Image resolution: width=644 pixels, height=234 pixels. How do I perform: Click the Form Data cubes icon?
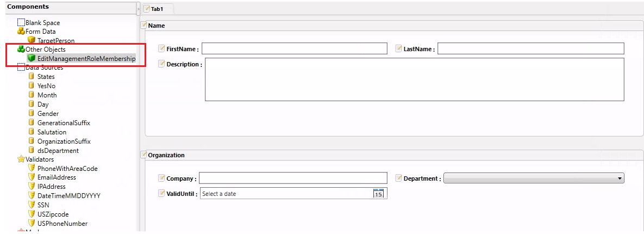pos(21,31)
